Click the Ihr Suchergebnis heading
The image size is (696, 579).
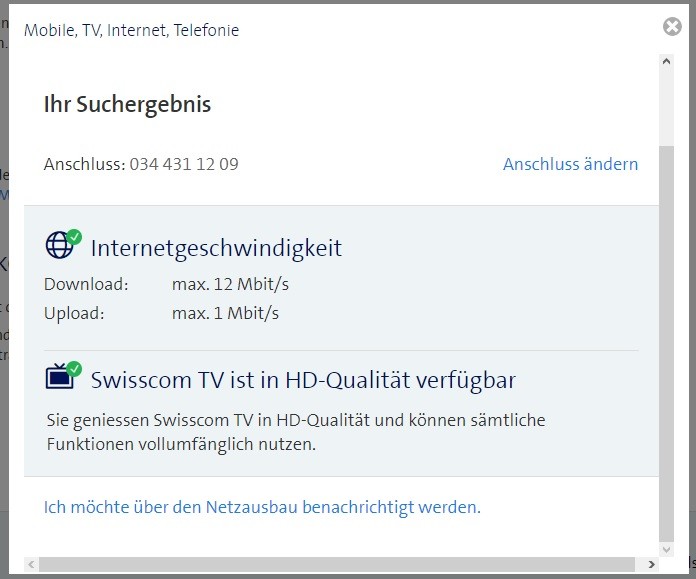(x=127, y=105)
